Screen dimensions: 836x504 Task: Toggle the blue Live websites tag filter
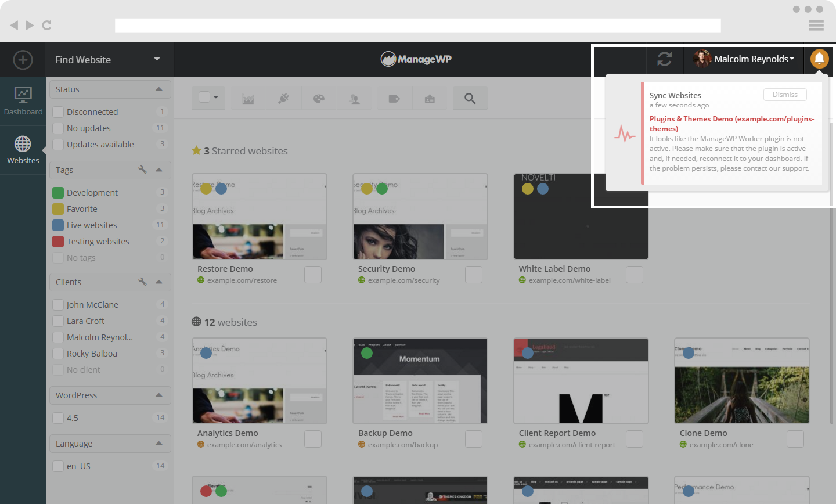(x=58, y=225)
